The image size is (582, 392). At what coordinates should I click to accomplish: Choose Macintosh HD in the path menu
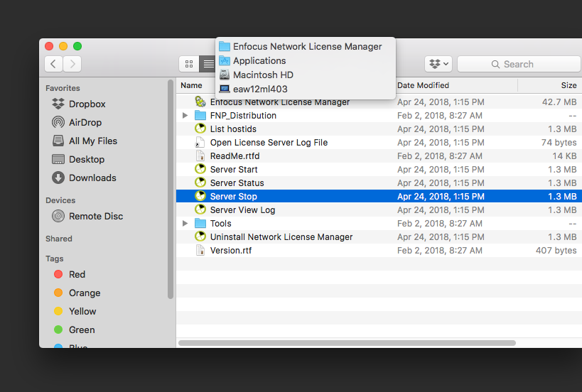[x=306, y=75]
